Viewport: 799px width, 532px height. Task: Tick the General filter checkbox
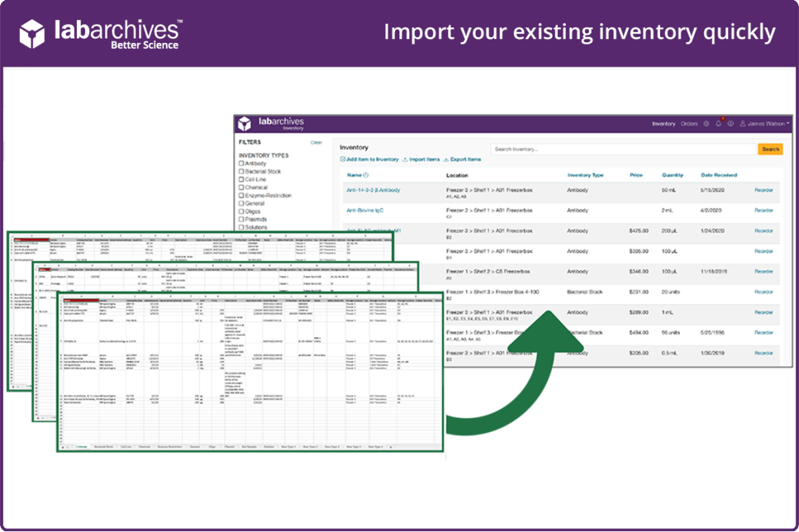(x=241, y=203)
